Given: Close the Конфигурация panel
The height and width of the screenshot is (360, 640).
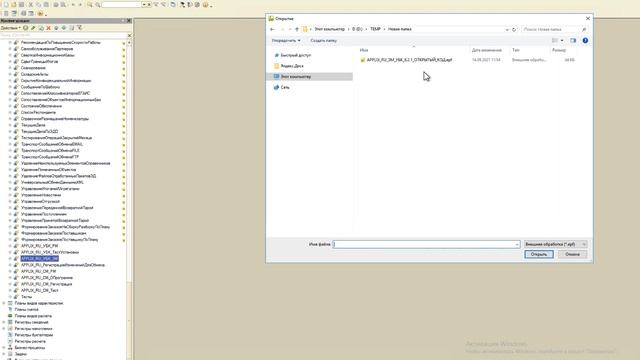Looking at the screenshot, I should (x=129, y=20).
